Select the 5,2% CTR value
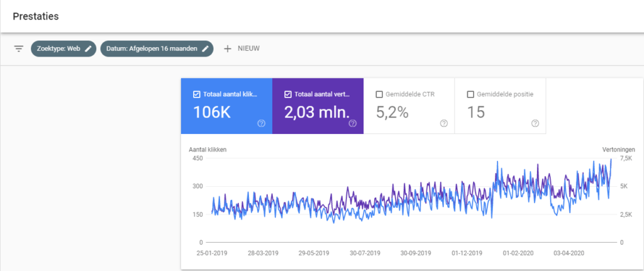The width and height of the screenshot is (644, 271). (x=392, y=112)
